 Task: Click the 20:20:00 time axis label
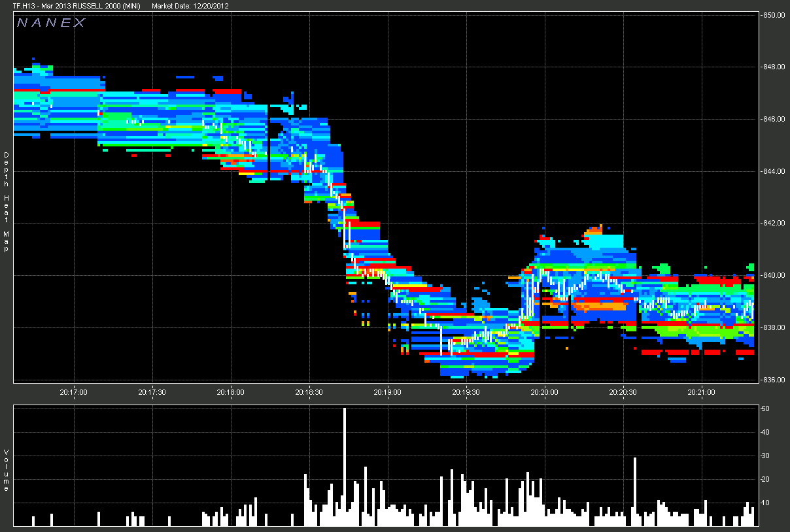[x=544, y=392]
